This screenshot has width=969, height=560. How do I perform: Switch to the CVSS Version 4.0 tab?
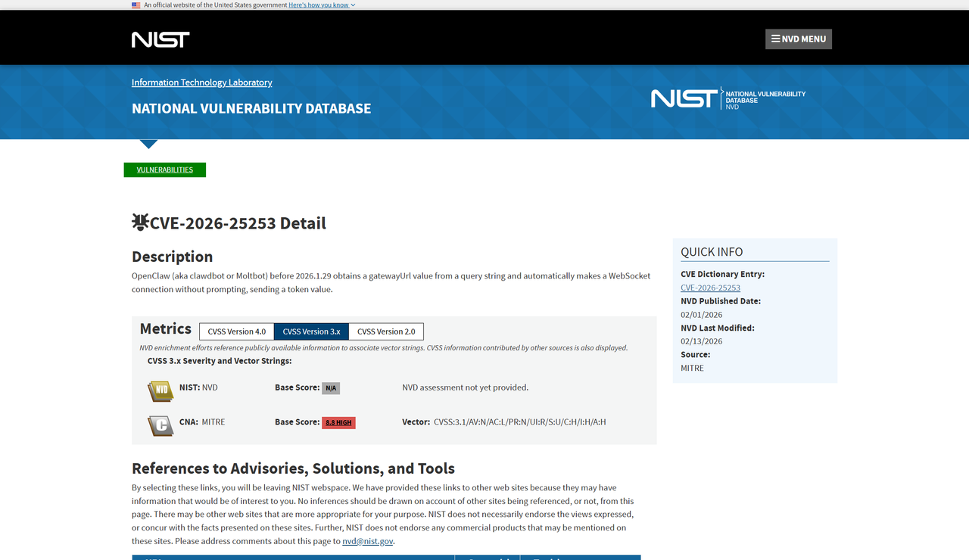[236, 331]
